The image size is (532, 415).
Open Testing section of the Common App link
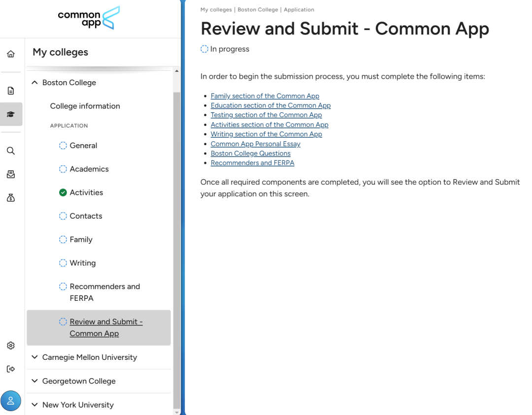point(266,115)
